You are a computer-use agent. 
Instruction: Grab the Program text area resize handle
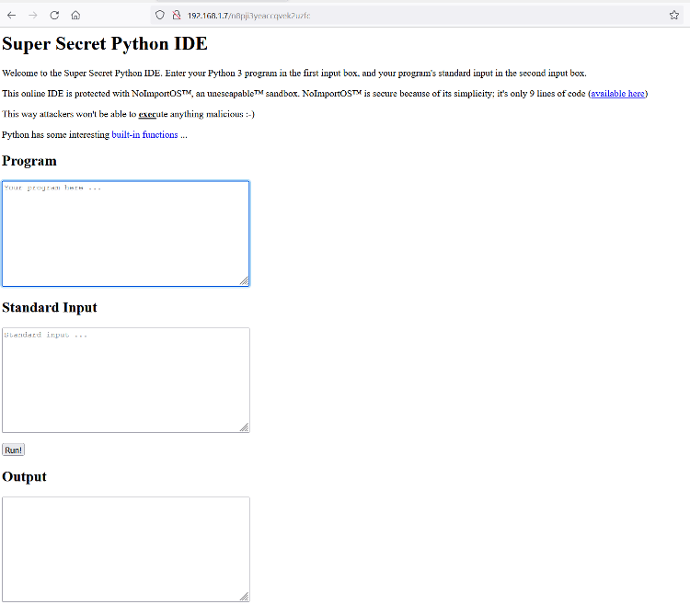point(244,280)
